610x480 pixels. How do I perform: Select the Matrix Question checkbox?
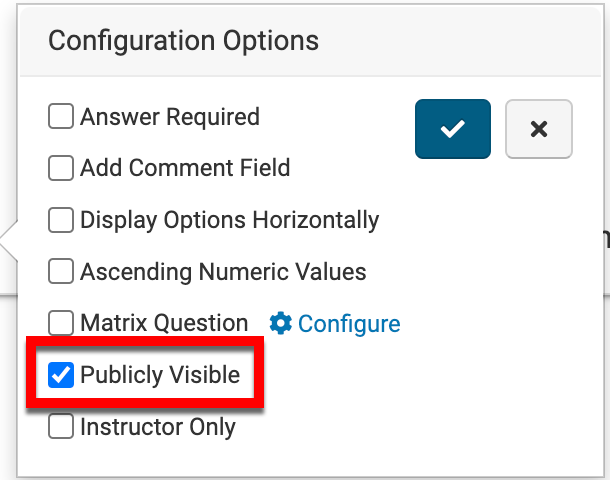tap(61, 323)
